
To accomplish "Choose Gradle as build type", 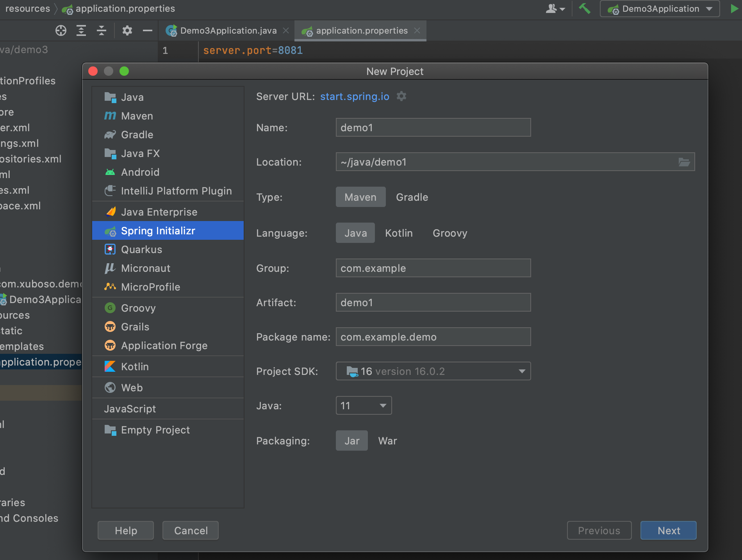I will 412,197.
